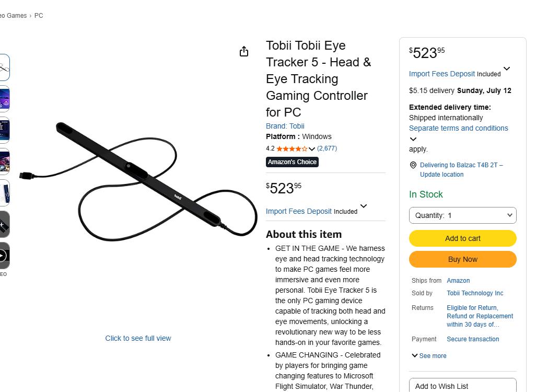Expand the rating breakdown chevron next to stars
This screenshot has height=392, width=536.
click(311, 149)
